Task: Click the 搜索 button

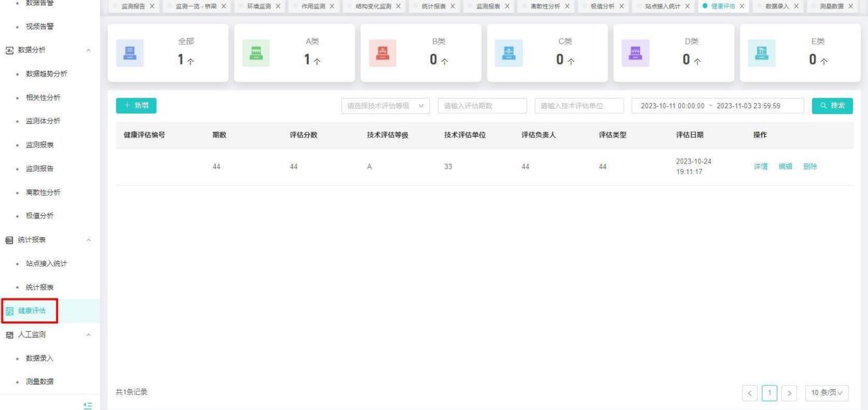Action: click(832, 106)
